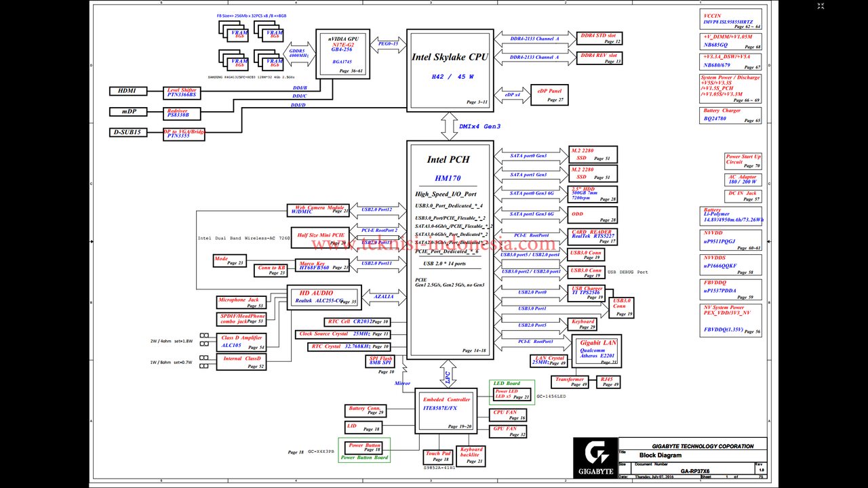This screenshot has width=868, height=488.
Task: Click the Mode Page 23 block
Action: (229, 261)
